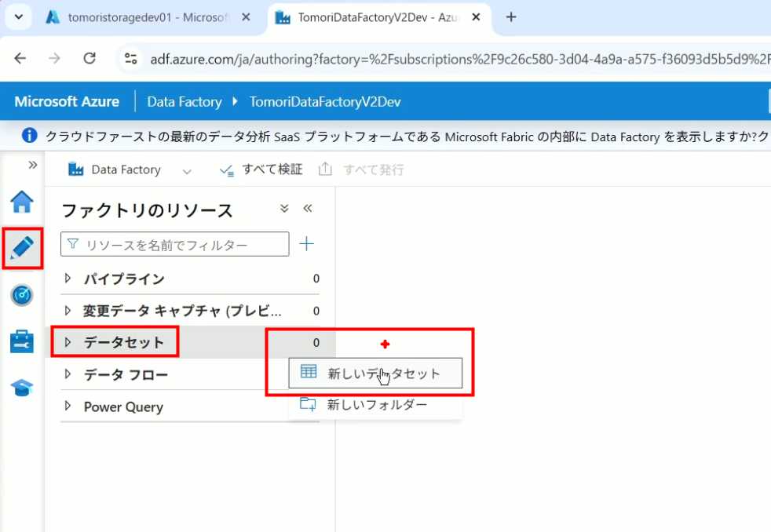
Task: Open the Manage toolbox icon
Action: tap(22, 341)
